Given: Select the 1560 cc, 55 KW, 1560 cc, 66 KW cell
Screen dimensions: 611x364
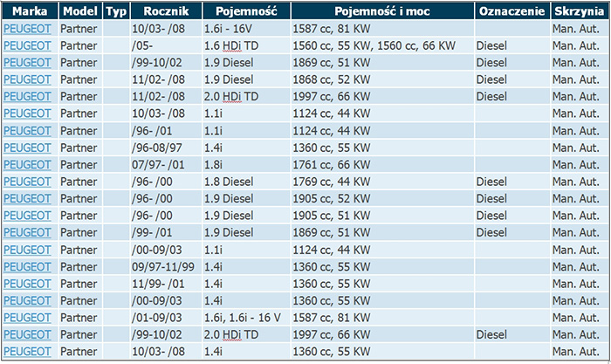Looking at the screenshot, I should point(382,45).
